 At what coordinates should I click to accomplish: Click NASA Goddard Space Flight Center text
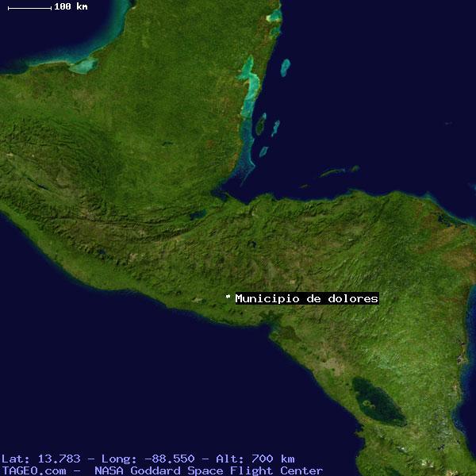click(209, 470)
